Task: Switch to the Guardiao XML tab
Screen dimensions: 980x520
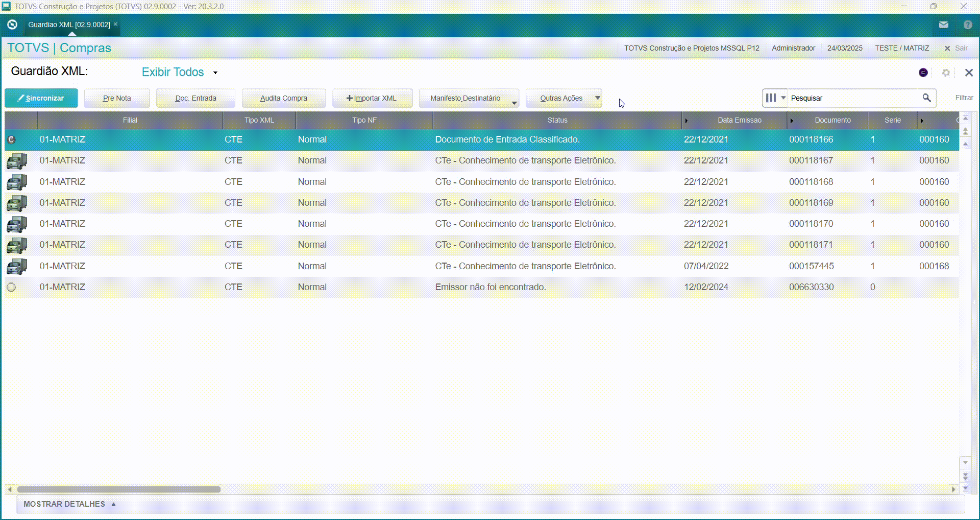Action: tap(69, 25)
